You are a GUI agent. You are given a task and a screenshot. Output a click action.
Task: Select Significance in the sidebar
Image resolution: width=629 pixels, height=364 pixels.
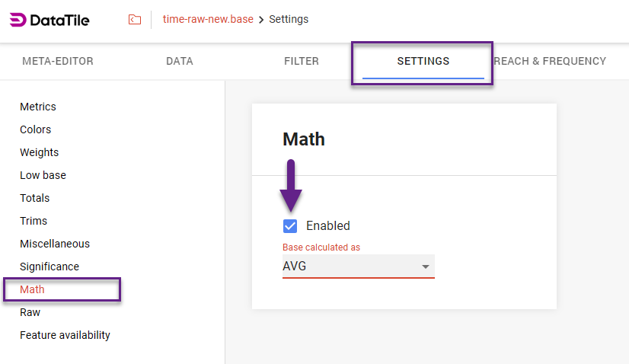tap(49, 267)
